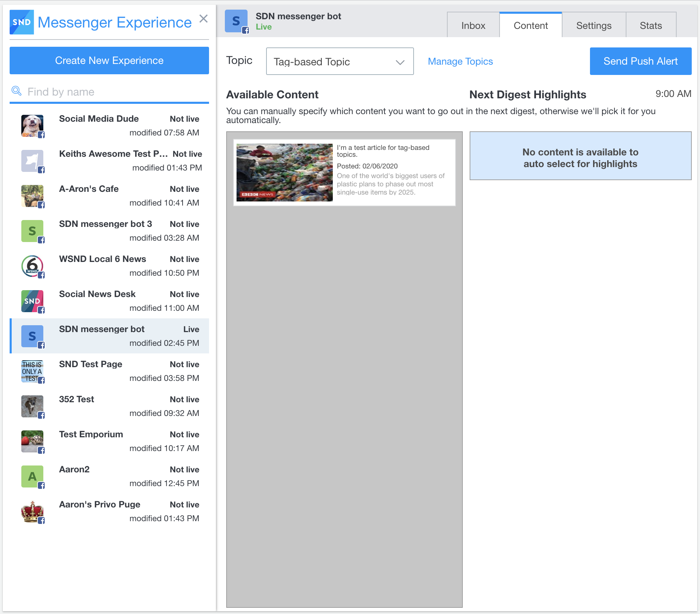Click the search magnifier icon
This screenshot has width=700, height=614.
(x=17, y=91)
